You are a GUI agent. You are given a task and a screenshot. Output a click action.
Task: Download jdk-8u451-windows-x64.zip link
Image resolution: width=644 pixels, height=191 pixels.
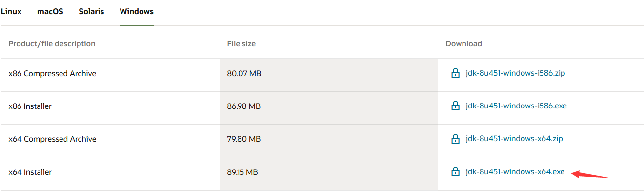pyautogui.click(x=514, y=139)
